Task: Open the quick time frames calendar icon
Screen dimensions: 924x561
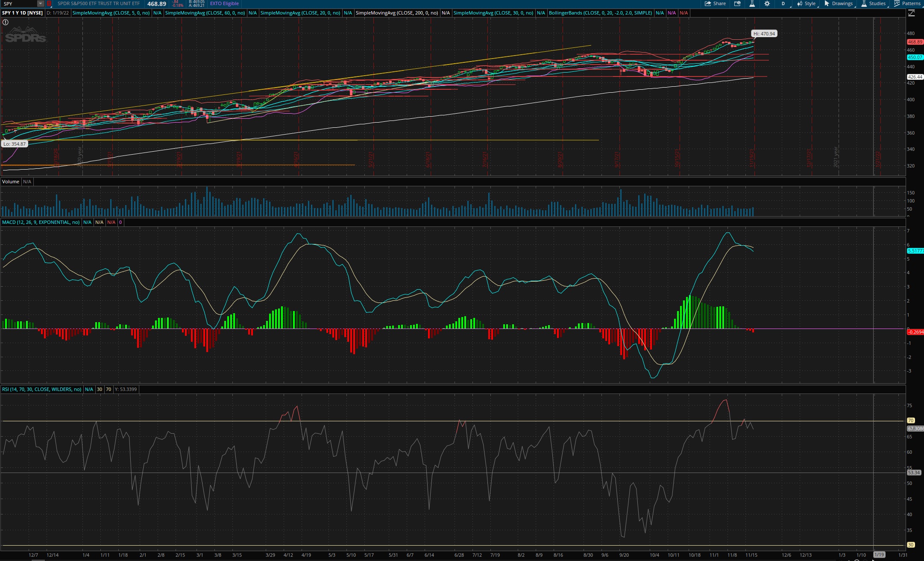Action: (737, 3)
